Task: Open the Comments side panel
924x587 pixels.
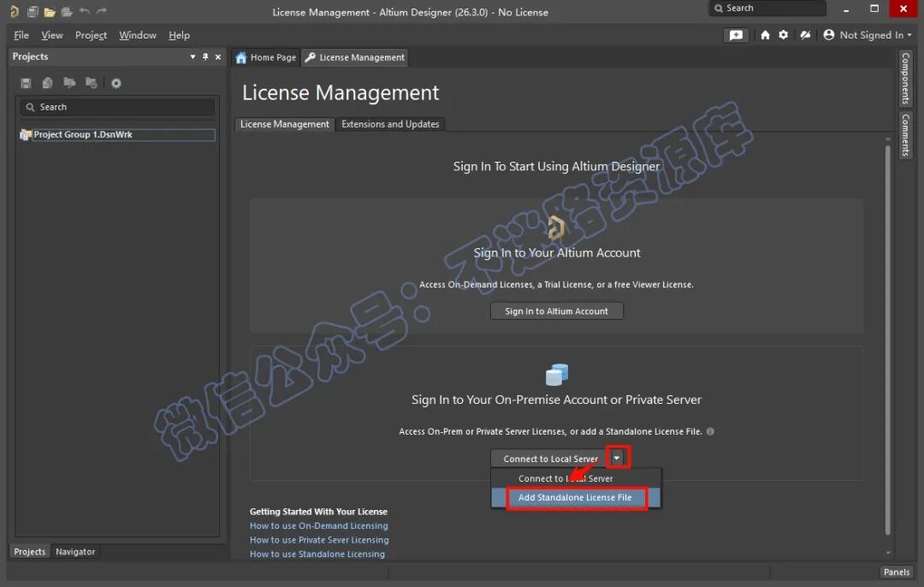Action: coord(905,135)
